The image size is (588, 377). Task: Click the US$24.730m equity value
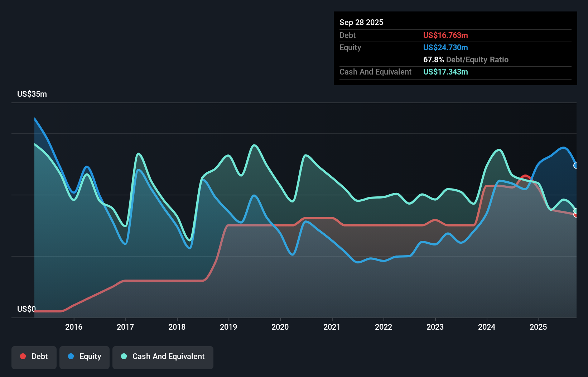445,47
